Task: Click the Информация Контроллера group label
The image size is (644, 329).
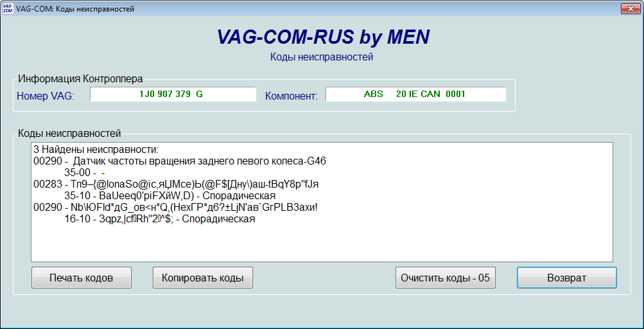Action: [x=80, y=79]
